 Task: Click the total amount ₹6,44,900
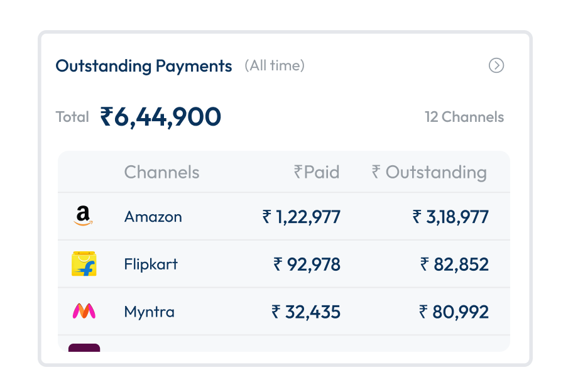click(161, 117)
